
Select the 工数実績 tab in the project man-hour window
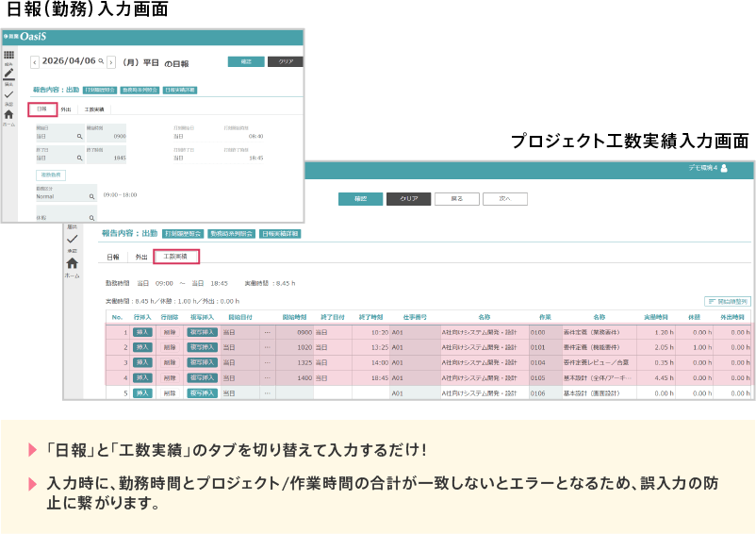tap(176, 257)
